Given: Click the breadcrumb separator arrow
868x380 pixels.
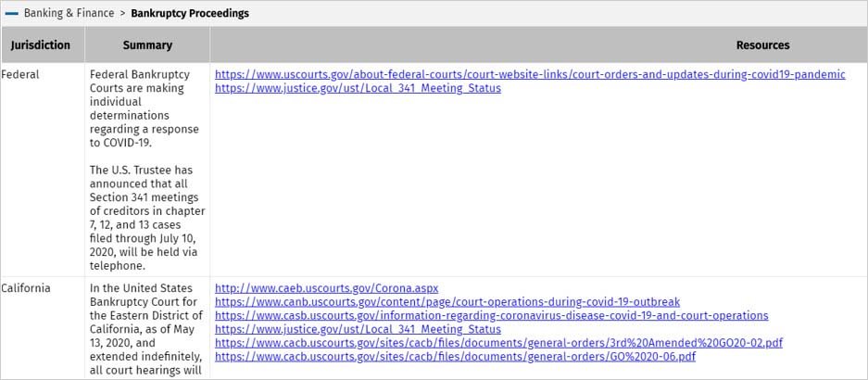Looking at the screenshot, I should tap(122, 14).
